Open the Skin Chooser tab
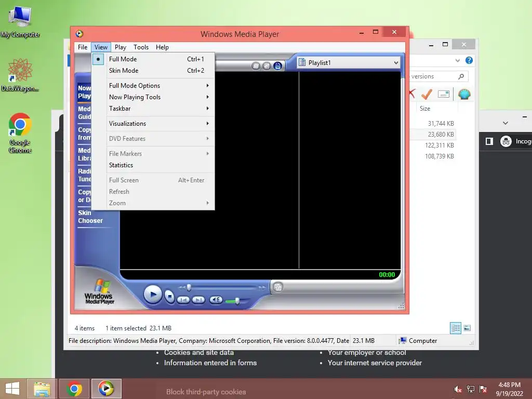 tap(90, 217)
